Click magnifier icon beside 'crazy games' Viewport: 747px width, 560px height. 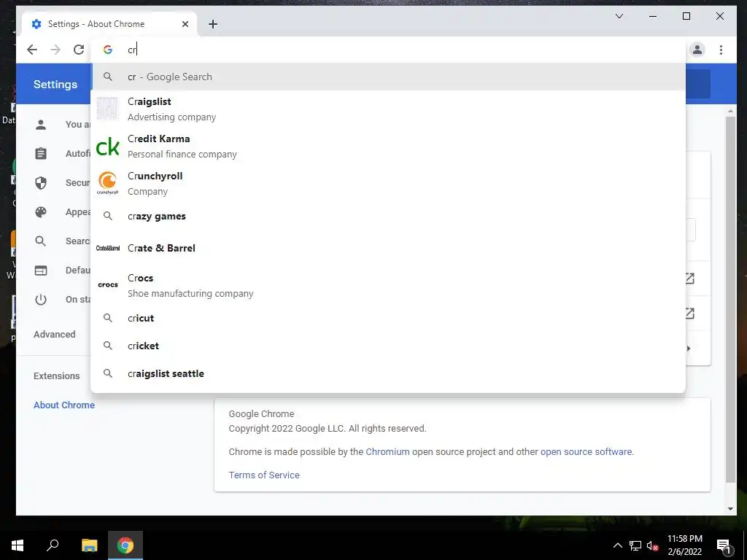(x=108, y=216)
